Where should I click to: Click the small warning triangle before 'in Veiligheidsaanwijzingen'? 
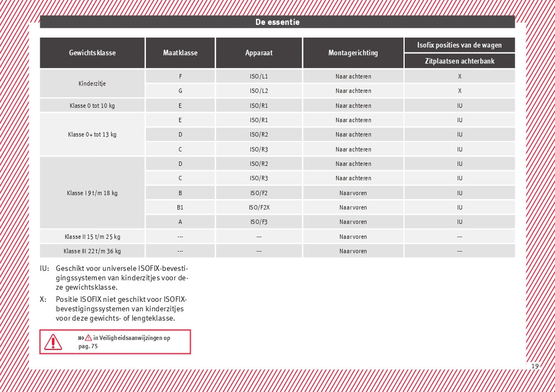point(88,338)
